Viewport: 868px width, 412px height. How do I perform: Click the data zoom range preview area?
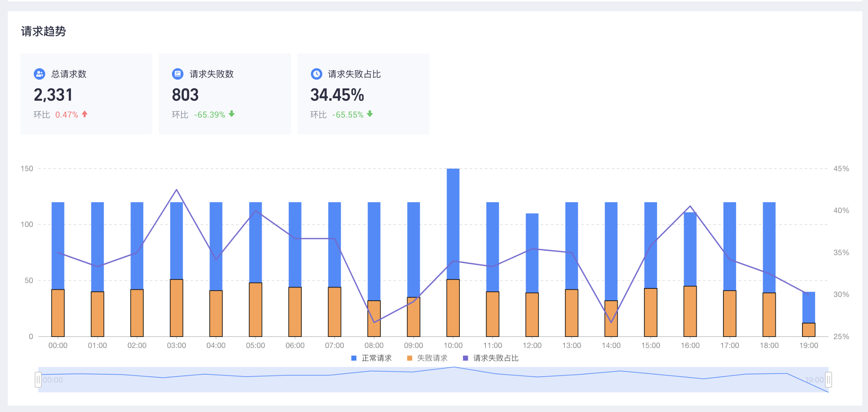pyautogui.click(x=433, y=380)
